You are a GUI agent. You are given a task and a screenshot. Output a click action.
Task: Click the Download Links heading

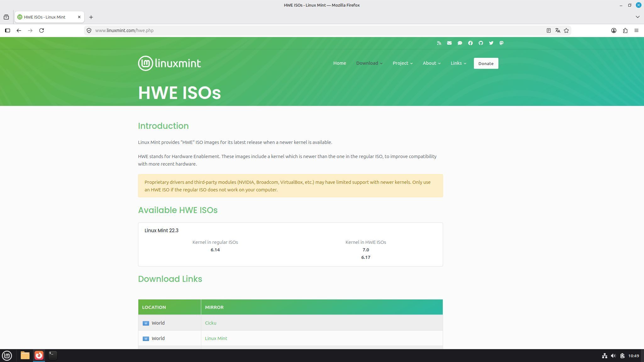tap(170, 279)
